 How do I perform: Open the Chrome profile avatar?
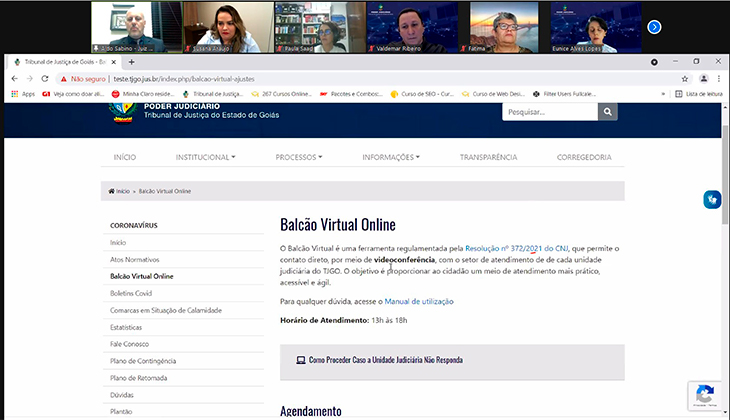pyautogui.click(x=704, y=79)
